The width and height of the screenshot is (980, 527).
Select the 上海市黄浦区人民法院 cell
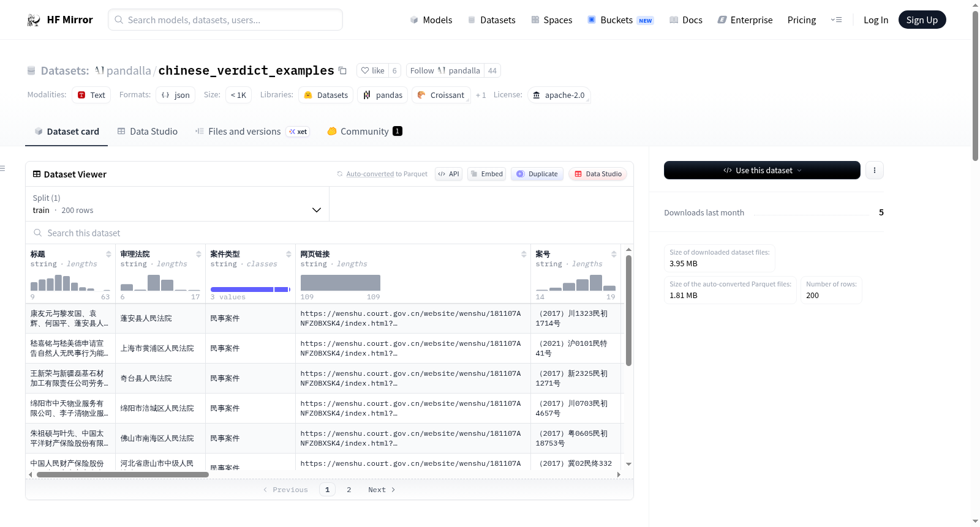point(160,348)
